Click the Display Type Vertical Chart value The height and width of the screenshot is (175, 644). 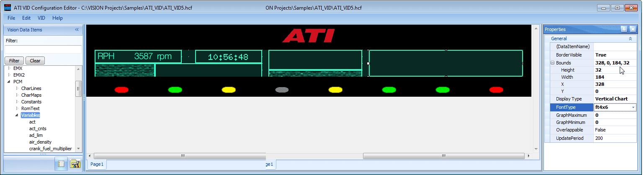(615, 99)
